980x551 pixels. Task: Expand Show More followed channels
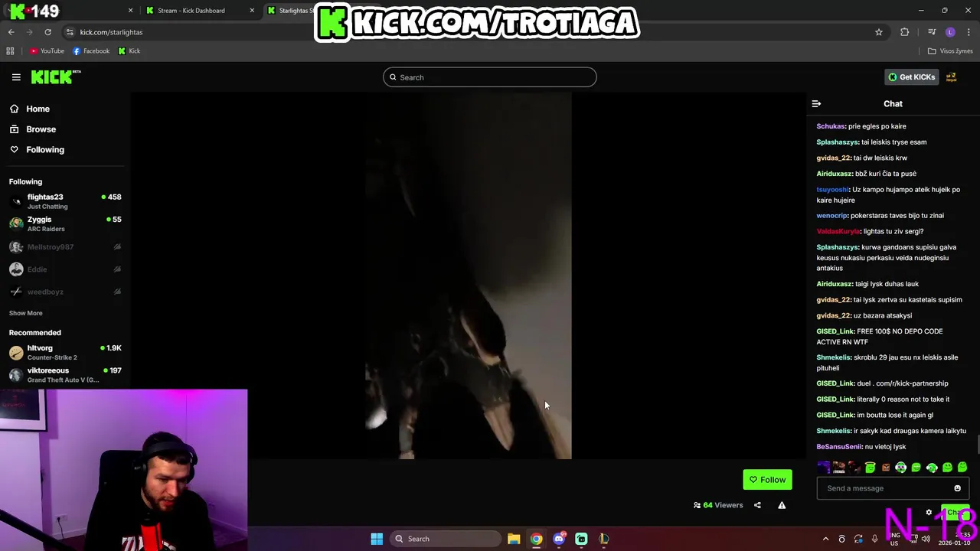point(26,313)
